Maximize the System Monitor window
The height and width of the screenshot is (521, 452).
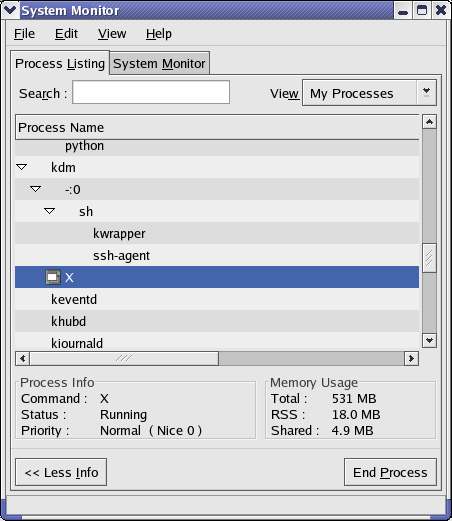click(x=422, y=11)
